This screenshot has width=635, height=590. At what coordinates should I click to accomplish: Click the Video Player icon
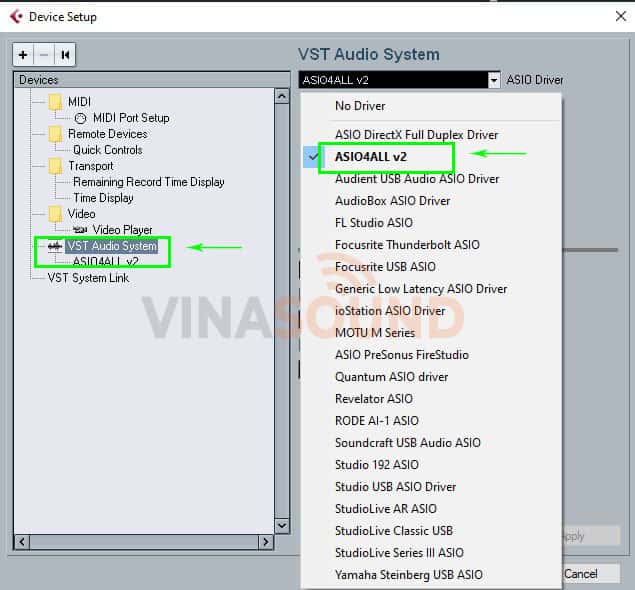click(80, 230)
